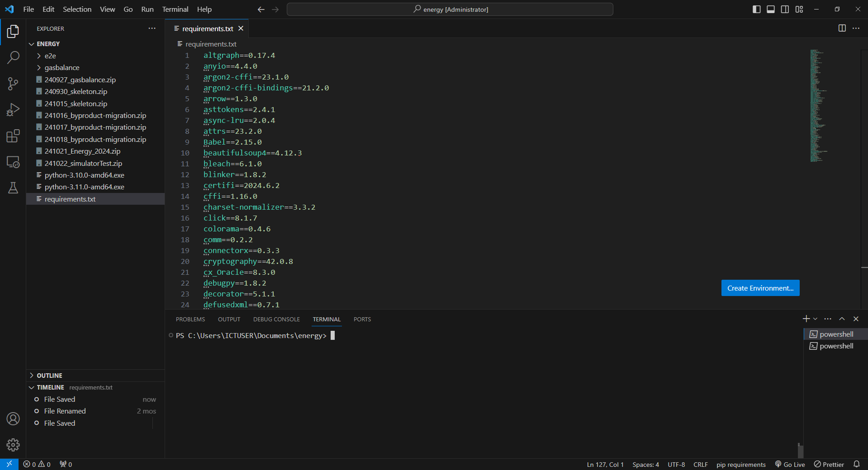Viewport: 868px width, 470px height.
Task: Open the Accounts menu
Action: (x=13, y=419)
